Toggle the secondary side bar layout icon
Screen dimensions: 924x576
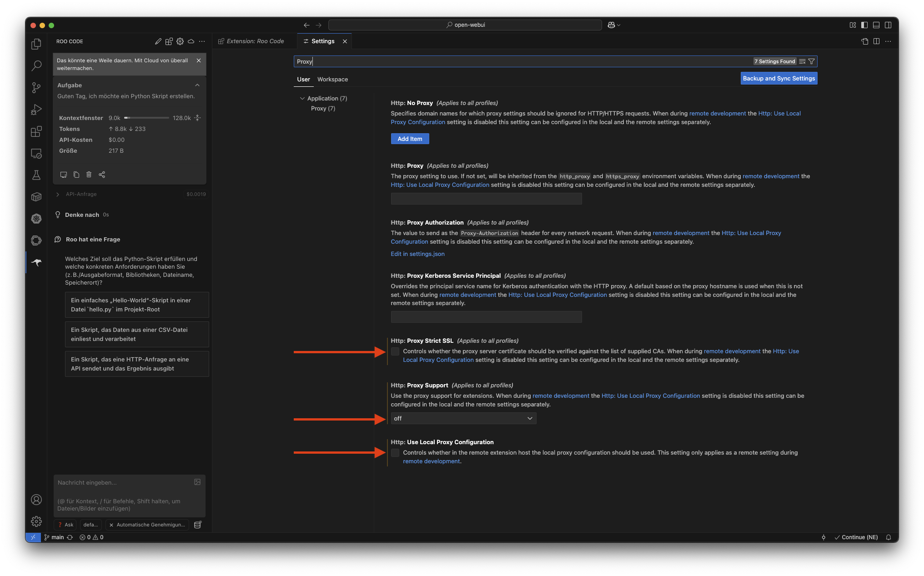888,25
